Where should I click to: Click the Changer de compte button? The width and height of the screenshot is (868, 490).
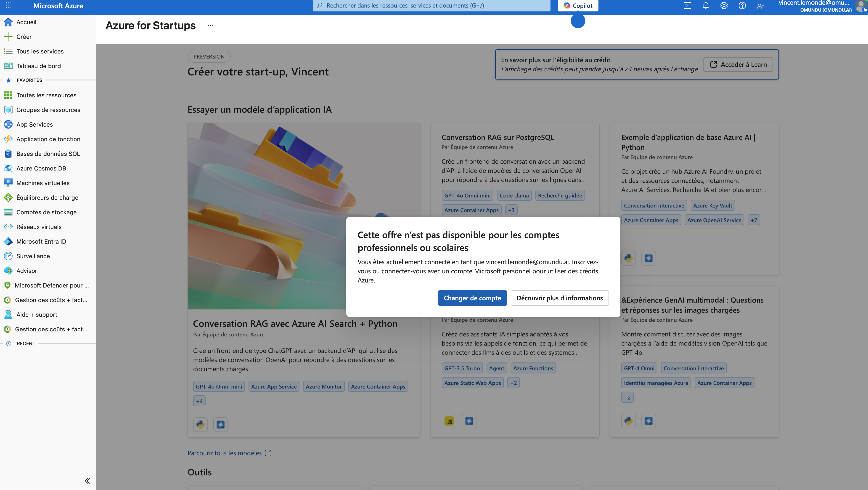point(472,298)
